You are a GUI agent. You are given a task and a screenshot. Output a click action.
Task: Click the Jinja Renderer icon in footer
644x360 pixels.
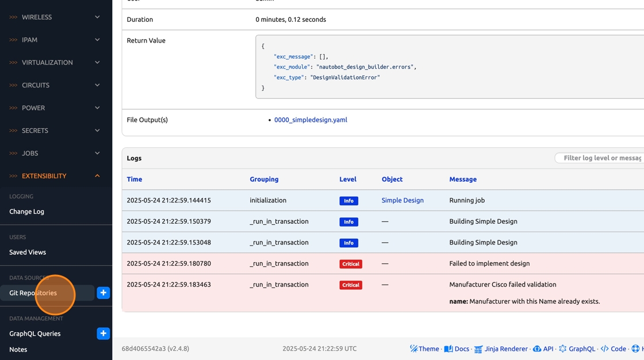[x=478, y=349]
